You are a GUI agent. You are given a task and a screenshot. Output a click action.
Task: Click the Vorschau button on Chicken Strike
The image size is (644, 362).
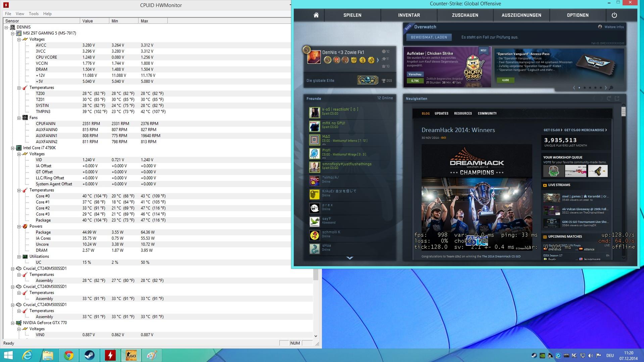[415, 74]
